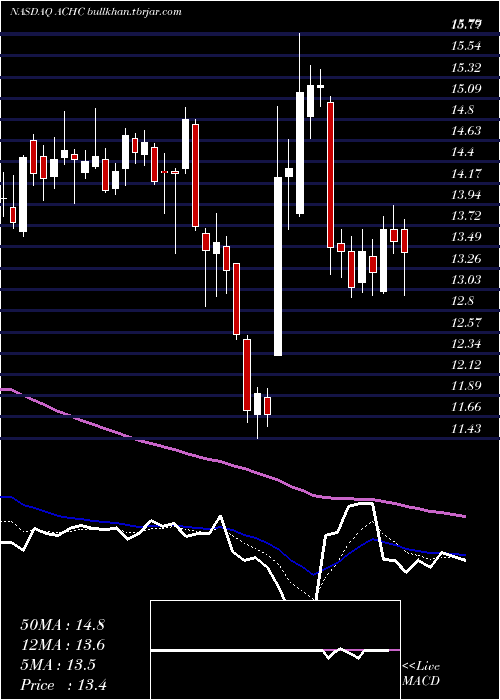500x700 pixels.
Task: Click the 13.26 price axis label
Action: pos(467,258)
